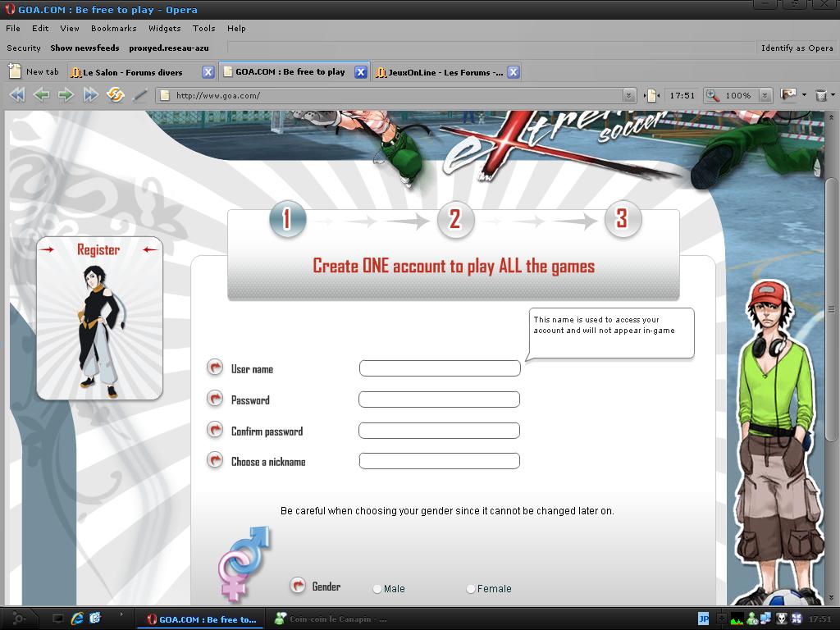This screenshot has height=630, width=840.
Task: Close the GOA.COM tab
Action: click(361, 72)
